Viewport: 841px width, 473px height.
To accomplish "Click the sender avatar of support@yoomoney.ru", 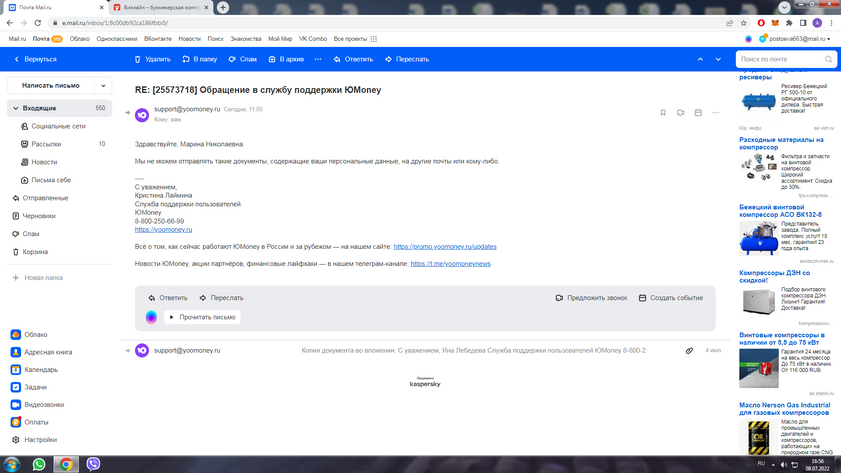I will (142, 115).
